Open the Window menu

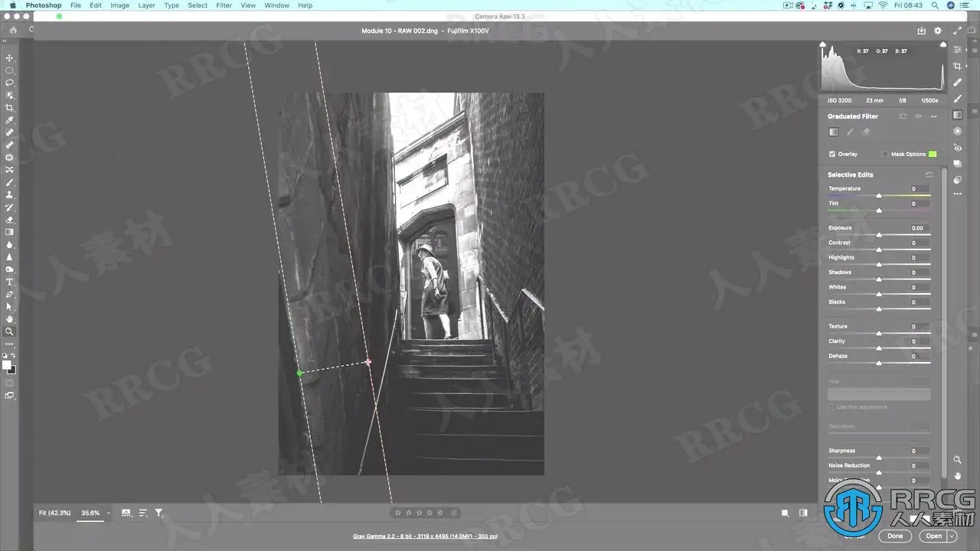276,5
